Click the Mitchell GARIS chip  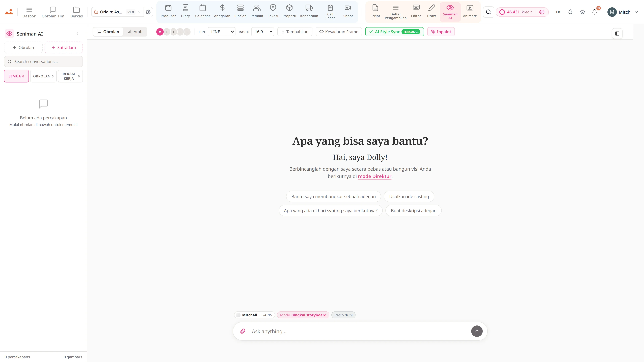[255, 315]
